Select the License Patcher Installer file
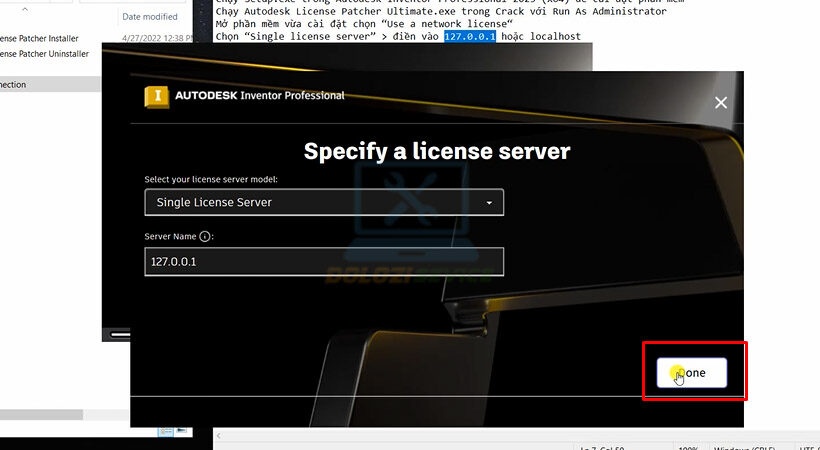 pyautogui.click(x=39, y=38)
